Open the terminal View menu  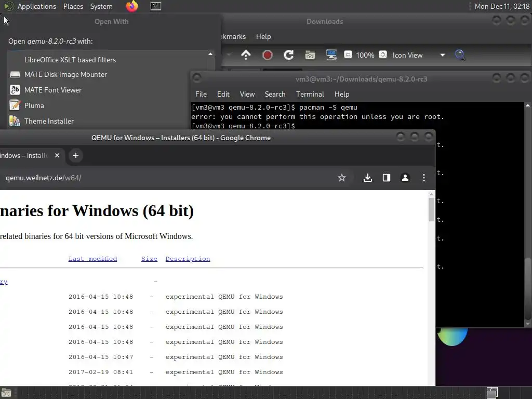[247, 94]
